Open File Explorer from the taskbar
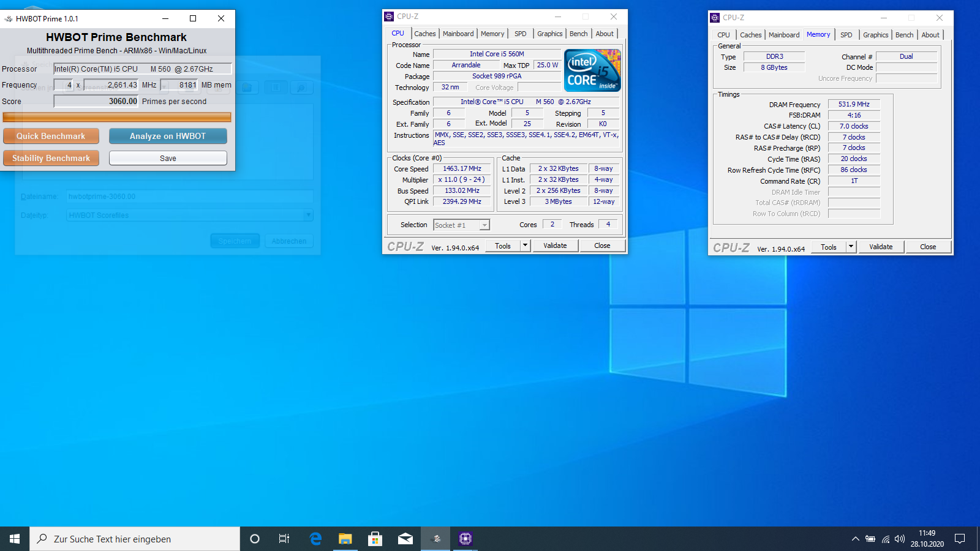Screen dimensions: 980x551 pos(345,539)
